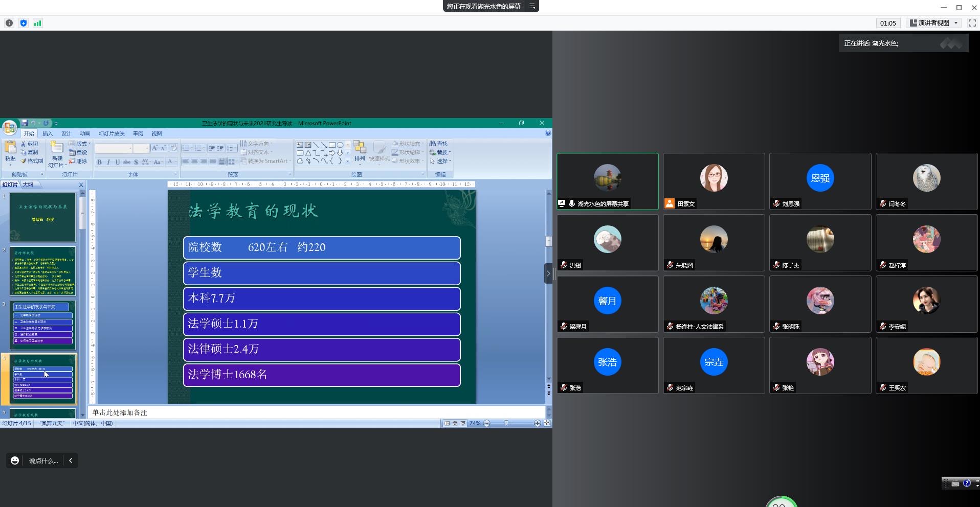Open the 幻灯片放映 ribbon tab
The height and width of the screenshot is (507, 980).
(112, 133)
